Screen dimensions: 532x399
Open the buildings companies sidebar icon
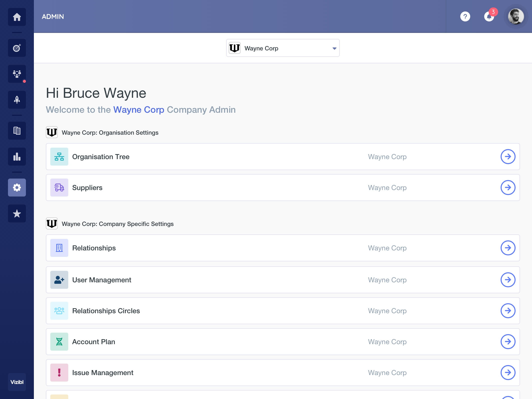coord(17,131)
